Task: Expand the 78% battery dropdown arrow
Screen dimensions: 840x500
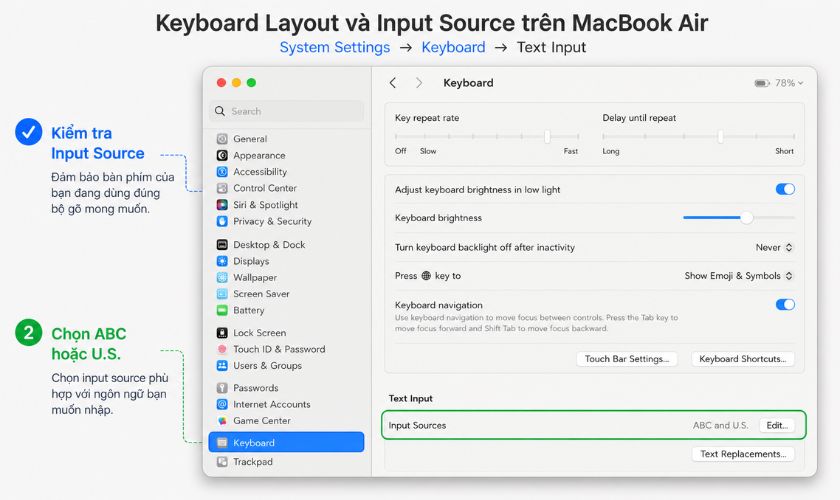Action: coord(800,83)
